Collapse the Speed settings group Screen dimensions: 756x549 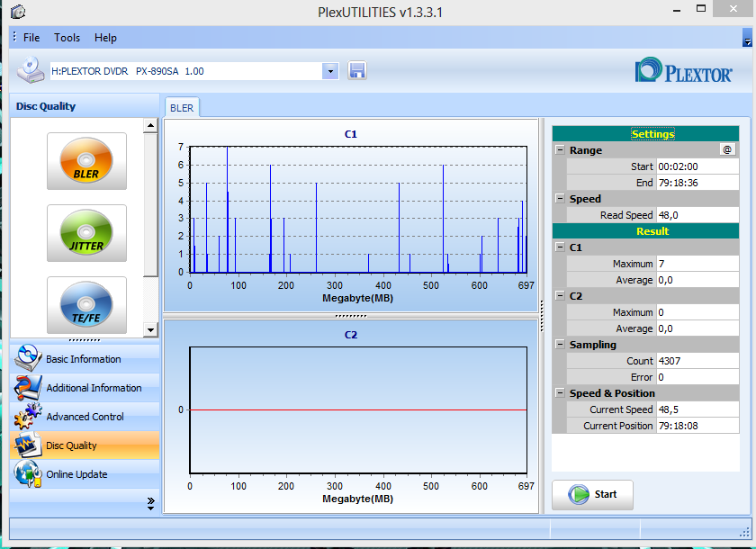560,199
